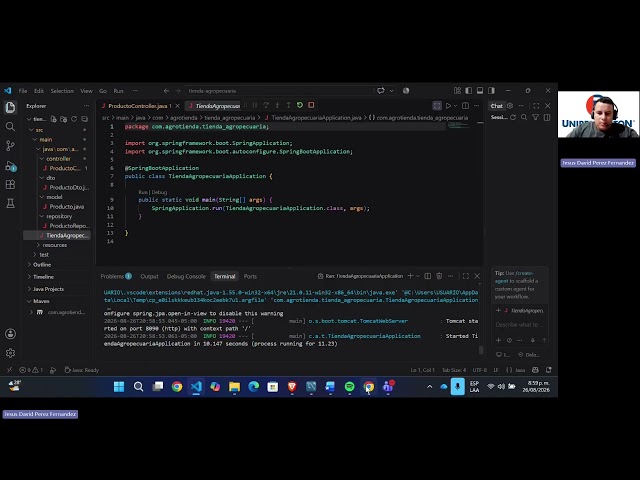Open the Testing beaker view
Screen dimensions: 640x480
[10, 203]
